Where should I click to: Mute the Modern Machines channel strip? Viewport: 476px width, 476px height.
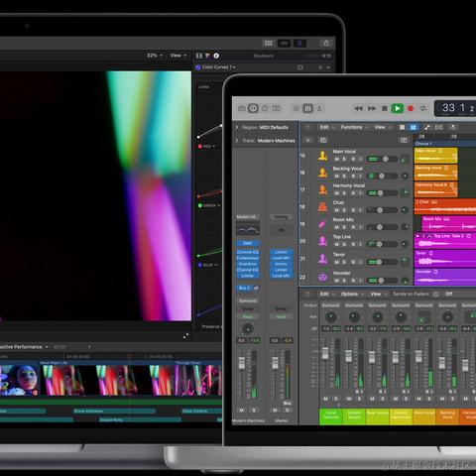(242, 411)
